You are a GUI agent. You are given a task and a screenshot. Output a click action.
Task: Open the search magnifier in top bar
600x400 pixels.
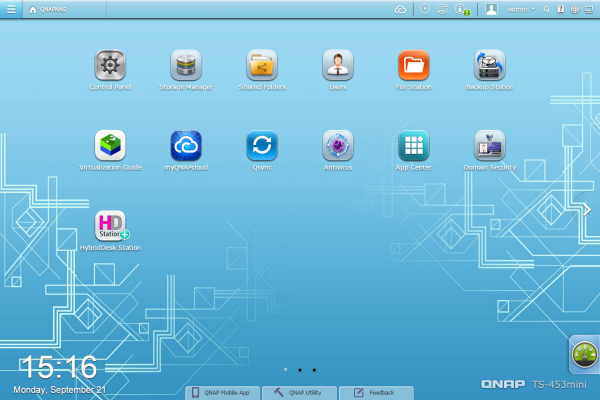[547, 9]
